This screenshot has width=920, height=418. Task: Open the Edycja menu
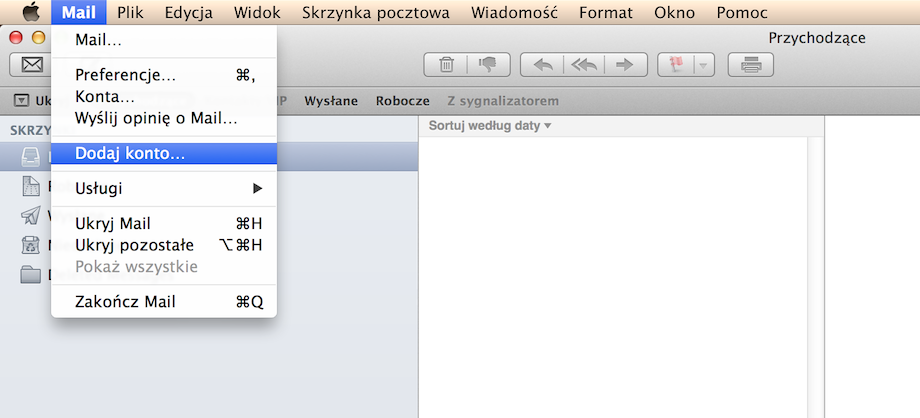pos(188,12)
